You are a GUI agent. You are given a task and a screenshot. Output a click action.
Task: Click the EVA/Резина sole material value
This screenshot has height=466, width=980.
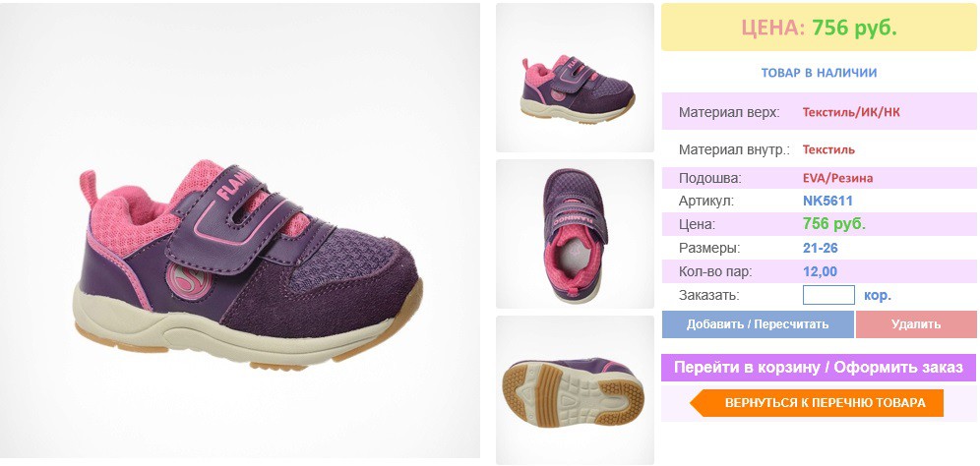[x=837, y=178]
